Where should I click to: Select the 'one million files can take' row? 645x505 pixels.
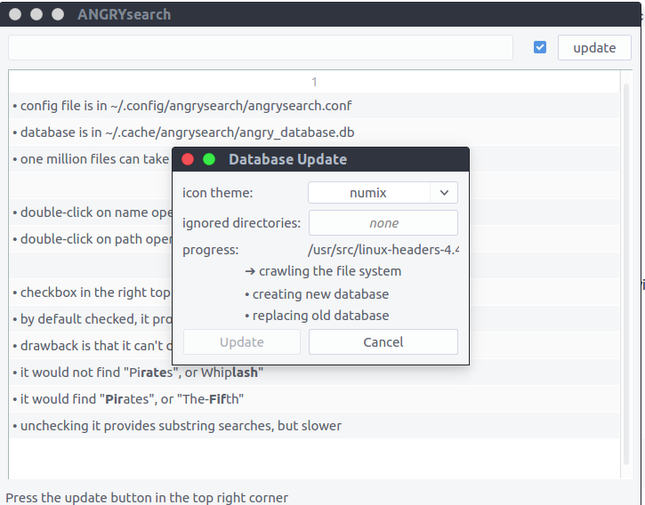tap(90, 158)
